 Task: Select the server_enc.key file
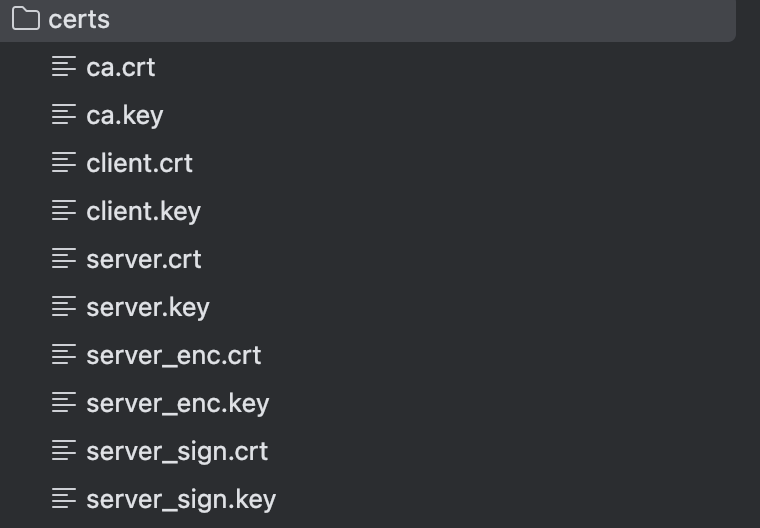coord(178,403)
